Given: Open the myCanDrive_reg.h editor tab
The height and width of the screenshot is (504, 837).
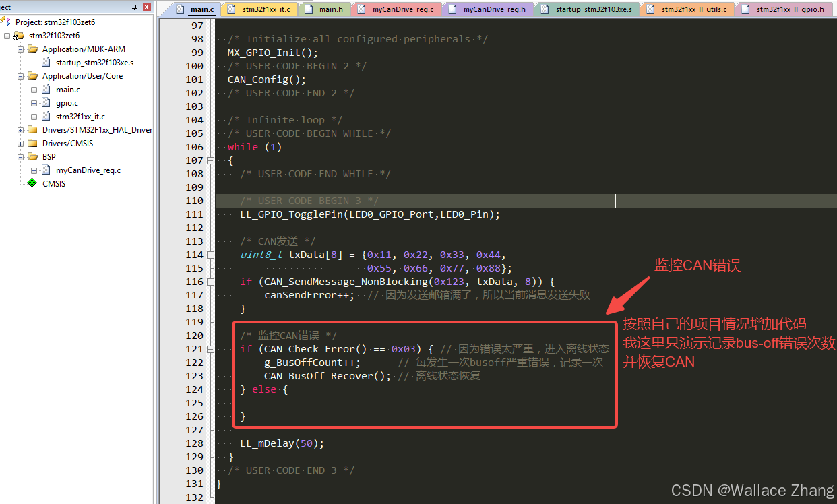Looking at the screenshot, I should point(488,9).
